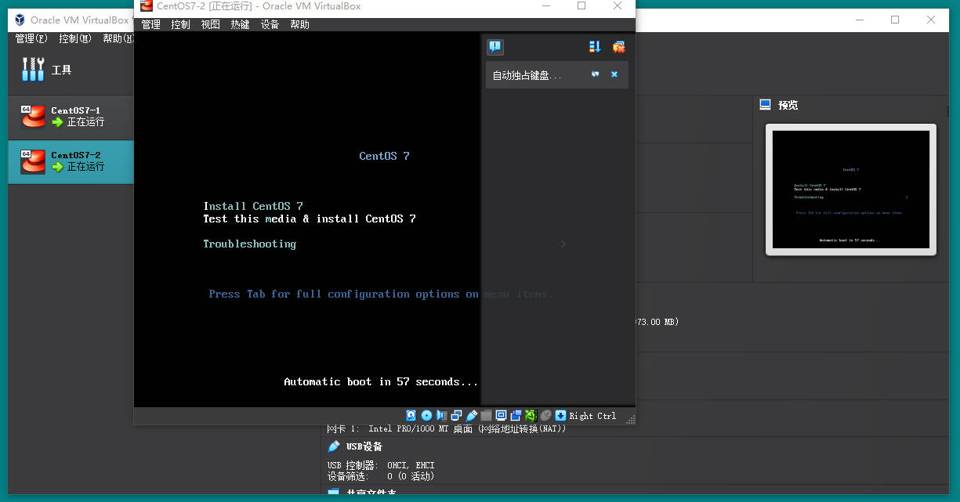Click the USB device status icon
Image resolution: width=960 pixels, height=502 pixels.
point(471,415)
